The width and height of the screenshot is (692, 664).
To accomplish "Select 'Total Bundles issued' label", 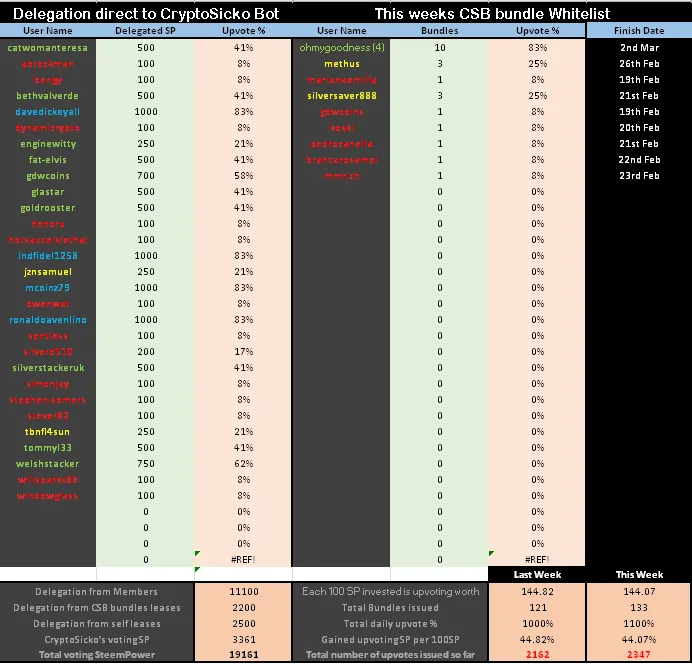I will (x=390, y=608).
